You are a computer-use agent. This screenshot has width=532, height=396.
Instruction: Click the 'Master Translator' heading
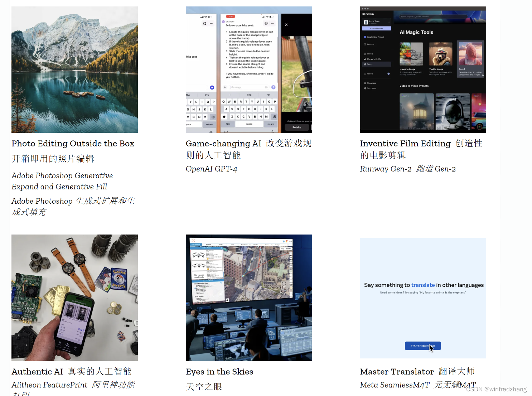coord(397,372)
